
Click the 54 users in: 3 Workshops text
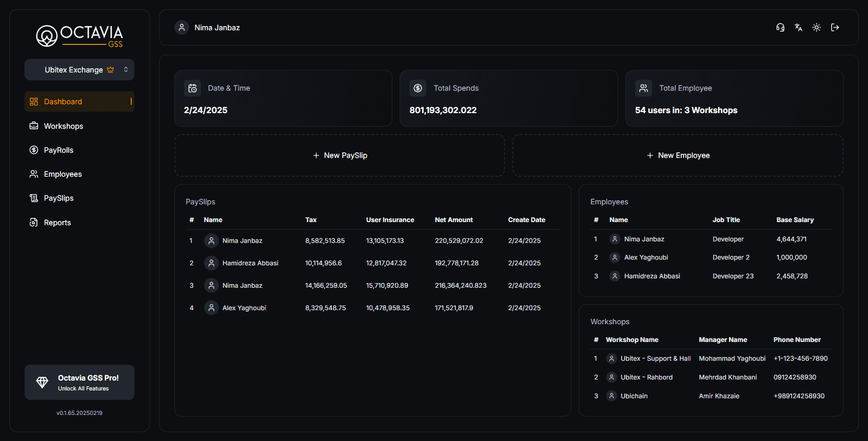click(686, 111)
